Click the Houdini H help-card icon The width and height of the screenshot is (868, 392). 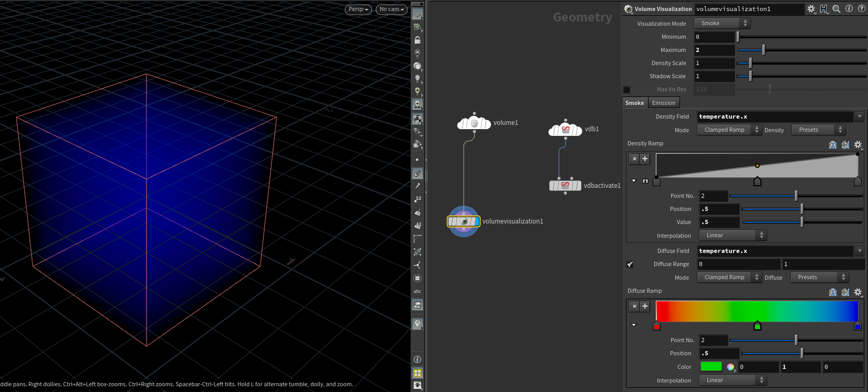(x=823, y=9)
